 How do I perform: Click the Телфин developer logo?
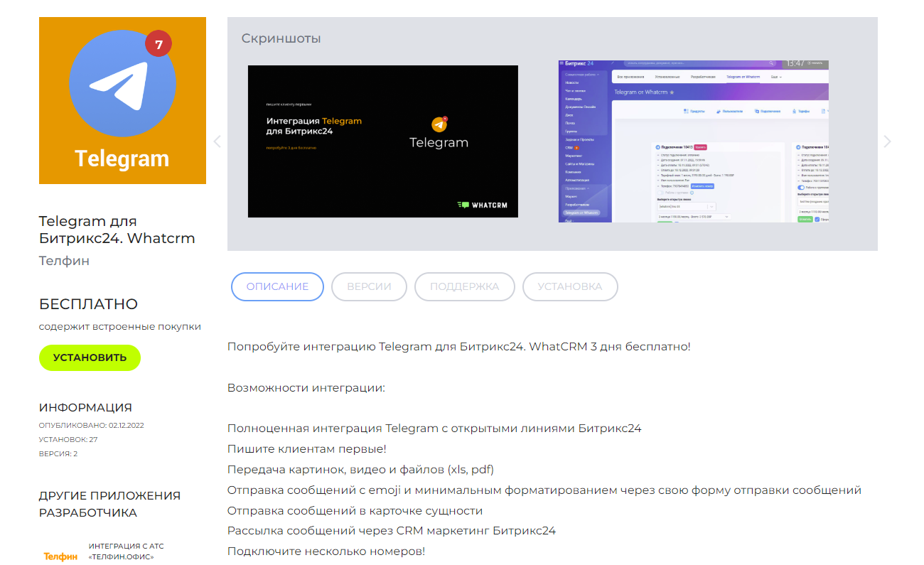tap(60, 556)
